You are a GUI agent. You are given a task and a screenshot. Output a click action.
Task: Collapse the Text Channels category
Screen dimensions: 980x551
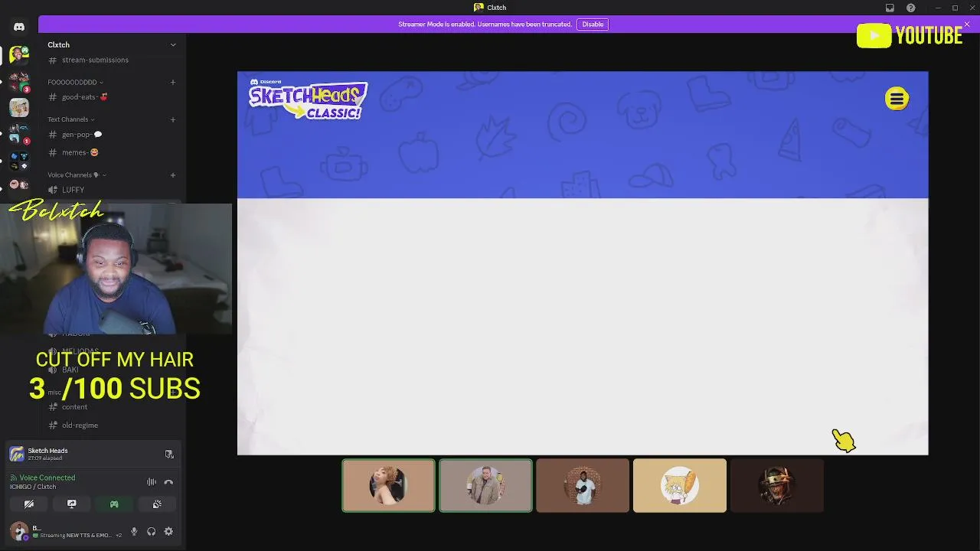[x=70, y=119]
